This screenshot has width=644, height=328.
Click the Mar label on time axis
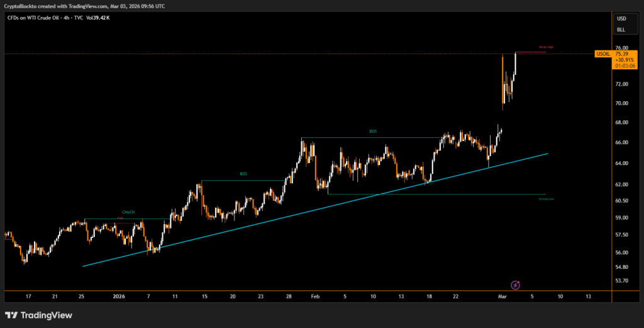coord(502,295)
